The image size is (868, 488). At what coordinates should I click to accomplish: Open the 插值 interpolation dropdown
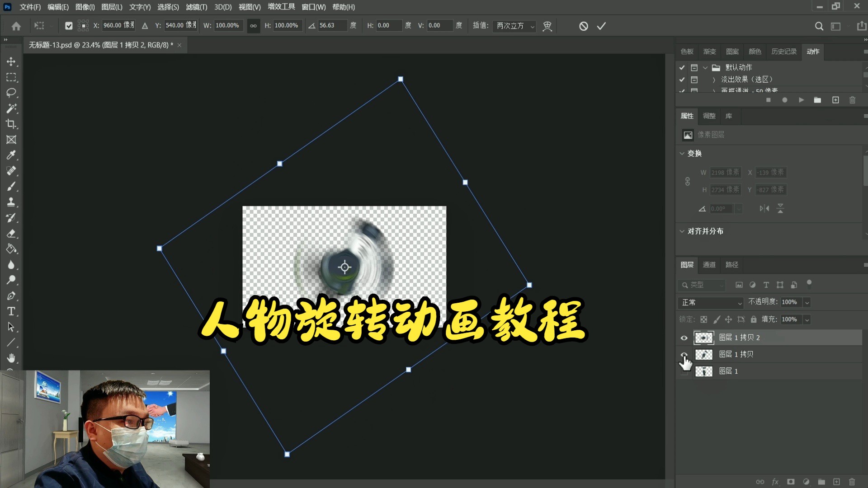(x=514, y=26)
